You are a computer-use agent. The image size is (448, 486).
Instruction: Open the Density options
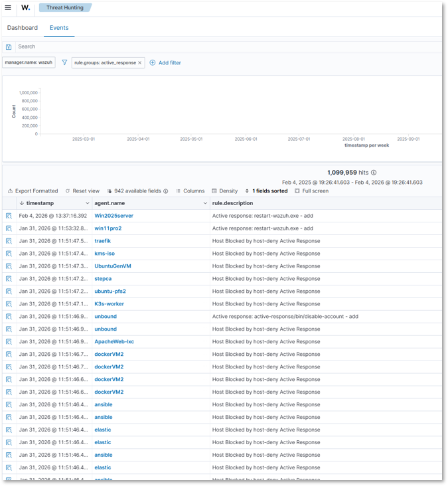coord(224,191)
